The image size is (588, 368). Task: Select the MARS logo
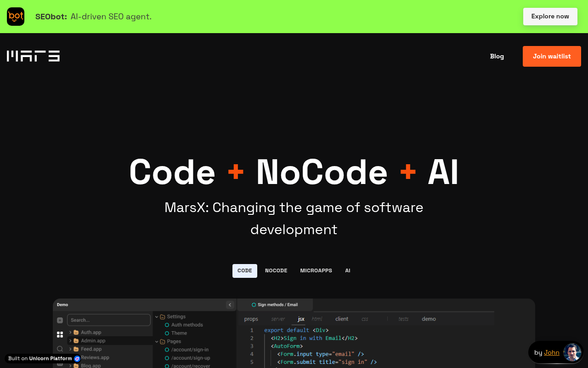tap(33, 56)
